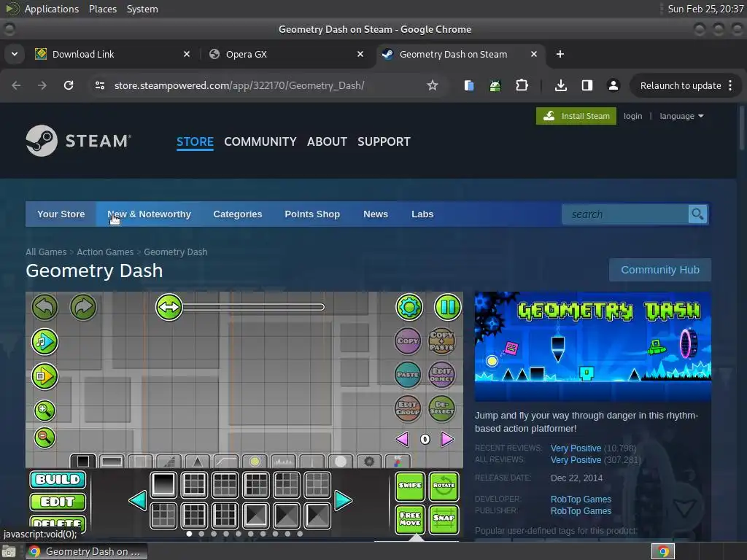The width and height of the screenshot is (747, 560).
Task: Open the Chrome profile icon
Action: (x=613, y=85)
